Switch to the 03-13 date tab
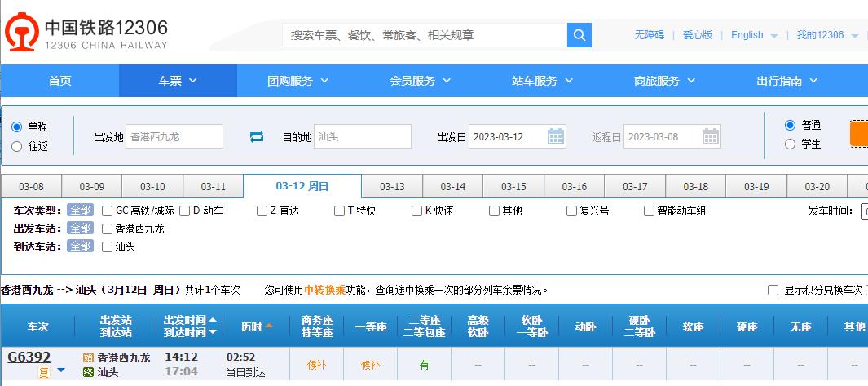 click(x=392, y=186)
